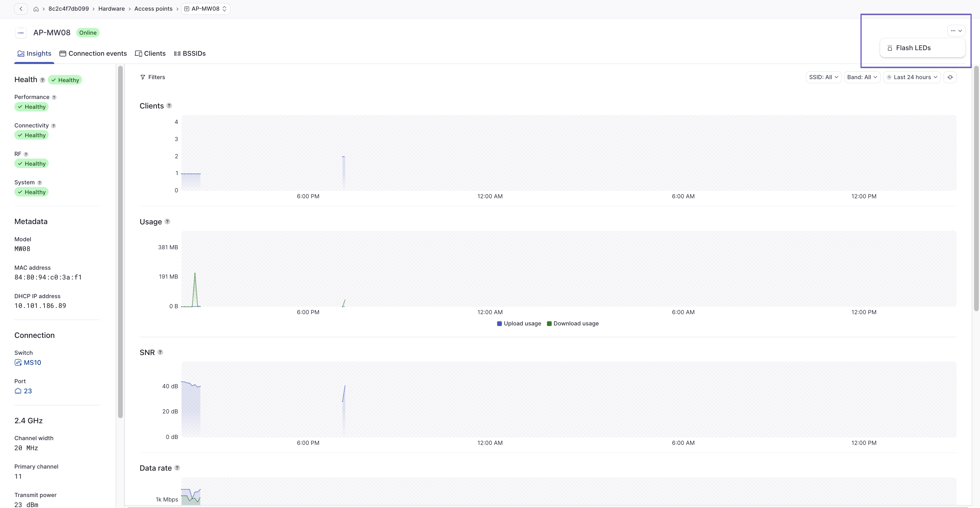980x508 pixels.
Task: Click help icon next to RF
Action: pos(26,154)
